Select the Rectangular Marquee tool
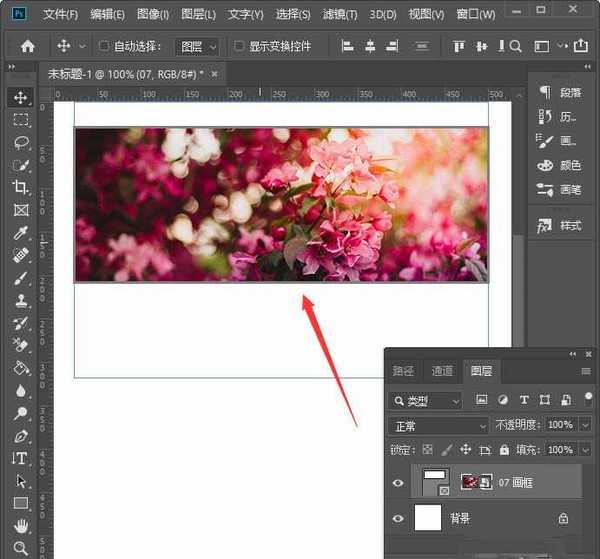The image size is (600, 559). [21, 120]
